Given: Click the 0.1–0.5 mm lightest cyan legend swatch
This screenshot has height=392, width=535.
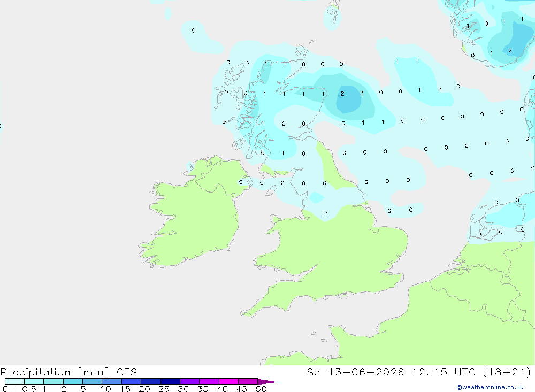Looking at the screenshot, I should pyautogui.click(x=14, y=381).
